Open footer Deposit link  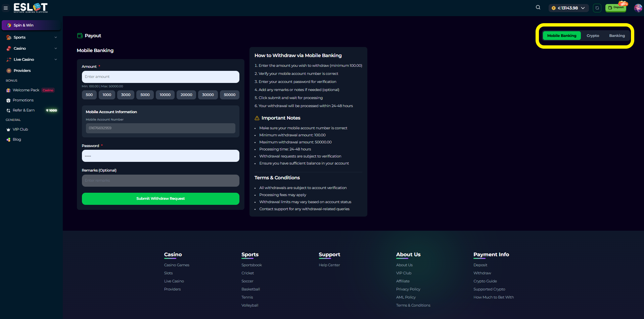click(x=480, y=265)
